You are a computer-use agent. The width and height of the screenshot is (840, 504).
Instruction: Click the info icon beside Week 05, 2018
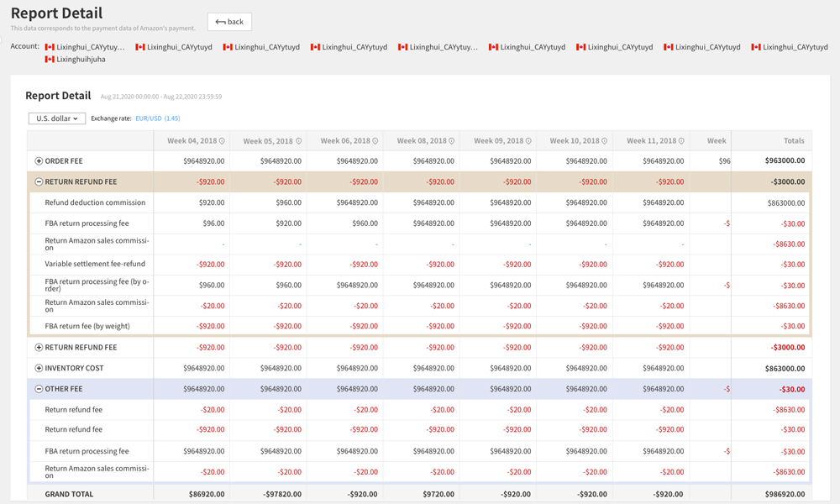298,141
